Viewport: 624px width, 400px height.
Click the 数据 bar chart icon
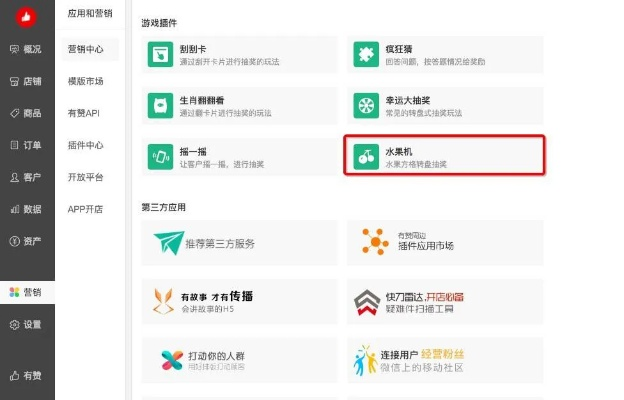tap(14, 209)
